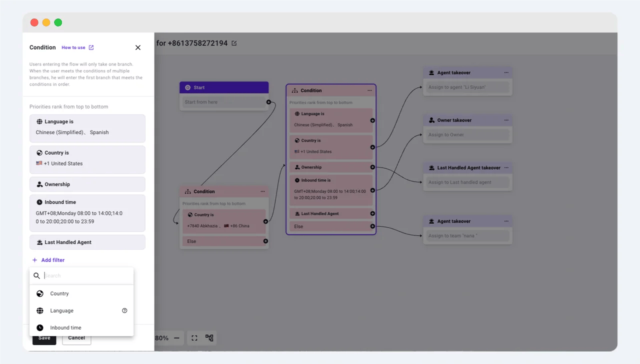Select Last Handled Agent filter card in panel
Image resolution: width=640 pixels, height=364 pixels.
click(87, 242)
